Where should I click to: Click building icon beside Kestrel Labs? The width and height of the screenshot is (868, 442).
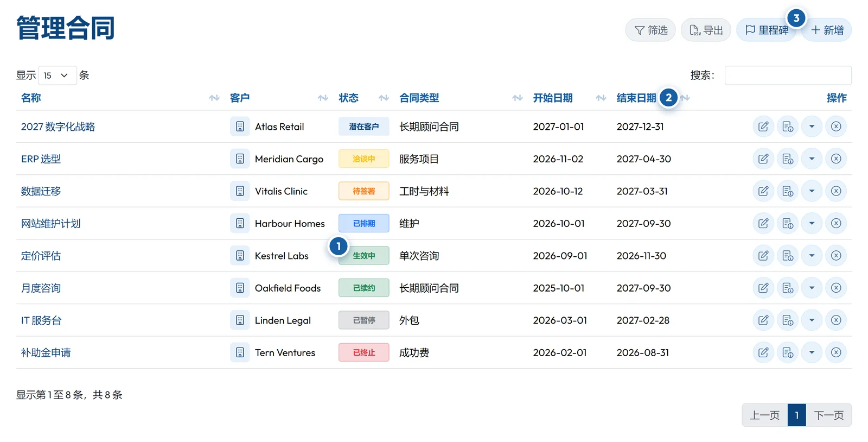pos(240,256)
